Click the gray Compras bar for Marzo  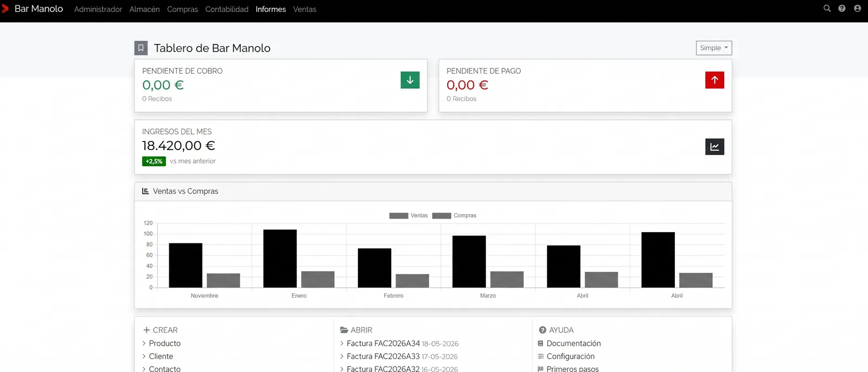click(x=507, y=279)
